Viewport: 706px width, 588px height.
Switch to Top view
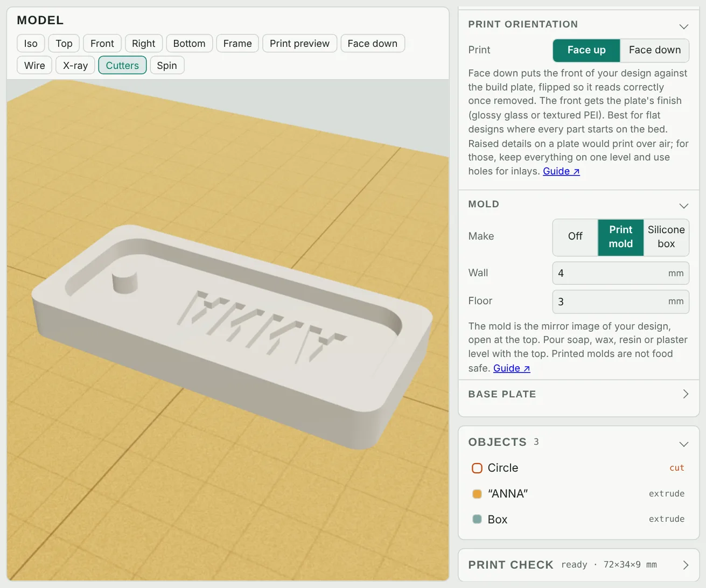64,44
